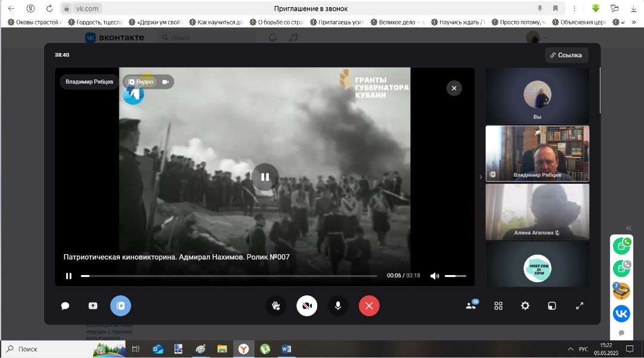
Task: Select your own participant tile 'Вы'
Action: [x=537, y=96]
